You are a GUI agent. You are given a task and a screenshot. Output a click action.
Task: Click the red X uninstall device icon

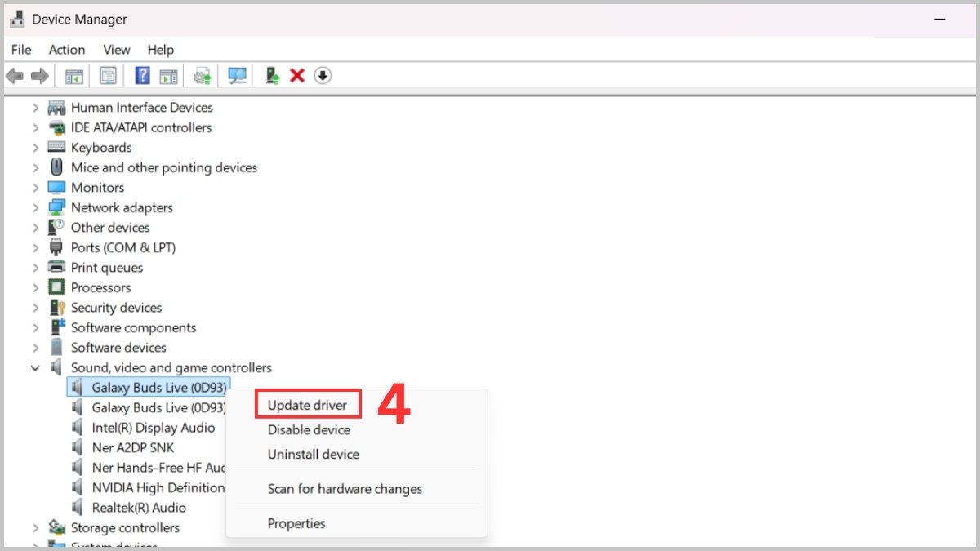pyautogui.click(x=297, y=76)
